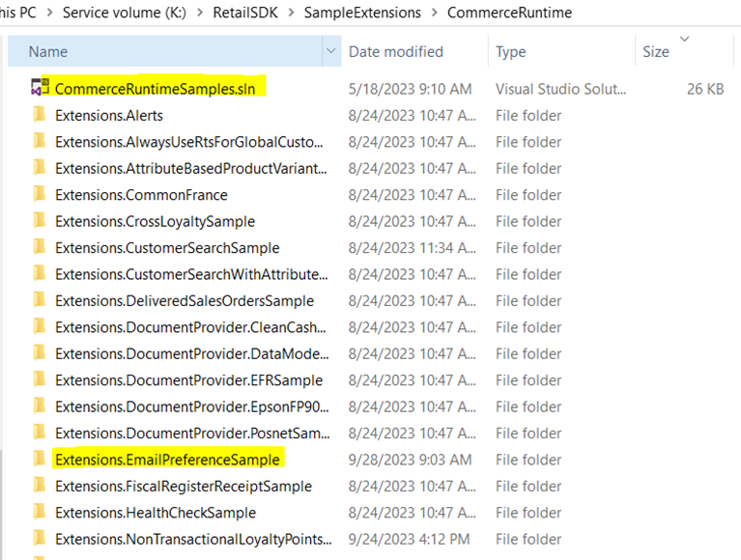741x560 pixels.
Task: Expand the breadcrumb chevron after Service volume (K:)
Action: 200,13
